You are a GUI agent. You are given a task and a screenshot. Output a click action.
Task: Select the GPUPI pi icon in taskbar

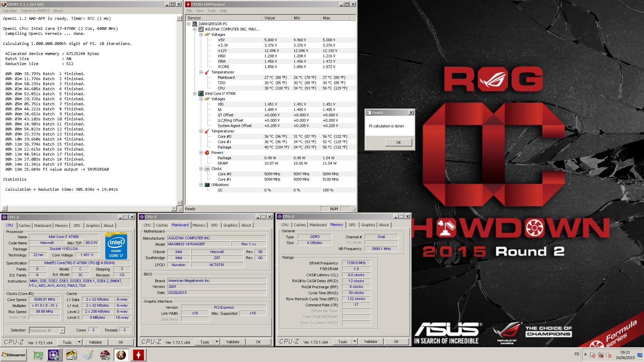click(x=121, y=355)
